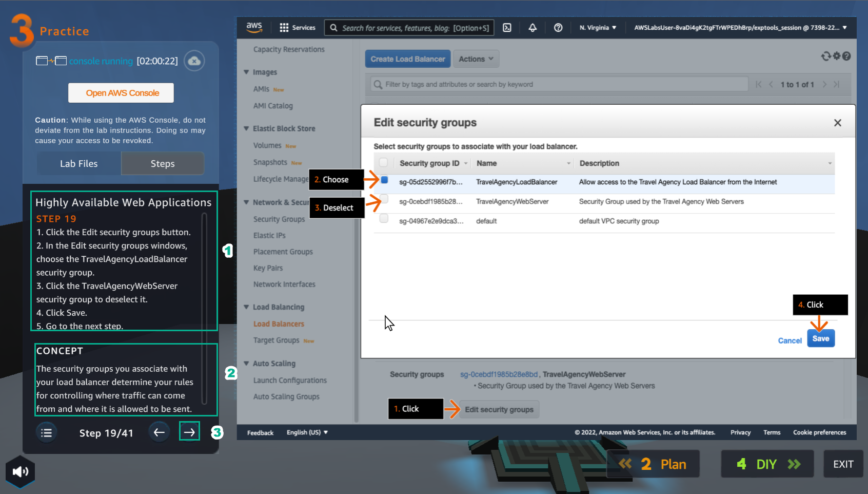Viewport: 868px width, 494px height.
Task: Open Launch Configurations in sidebar
Action: coord(290,380)
